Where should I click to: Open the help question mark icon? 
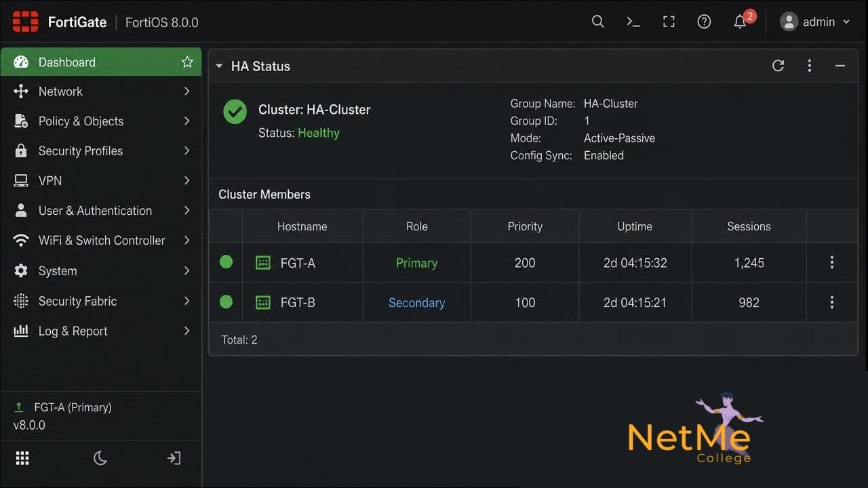tap(704, 22)
